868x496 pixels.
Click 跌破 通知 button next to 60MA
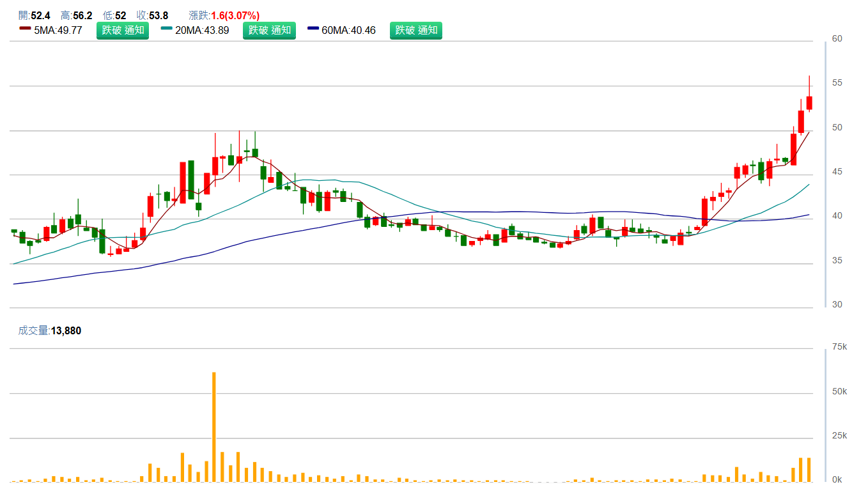click(x=416, y=30)
